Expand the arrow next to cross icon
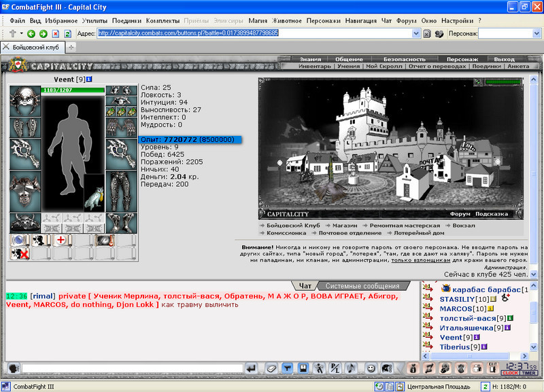This screenshot has width=544, height=392. (22, 33)
